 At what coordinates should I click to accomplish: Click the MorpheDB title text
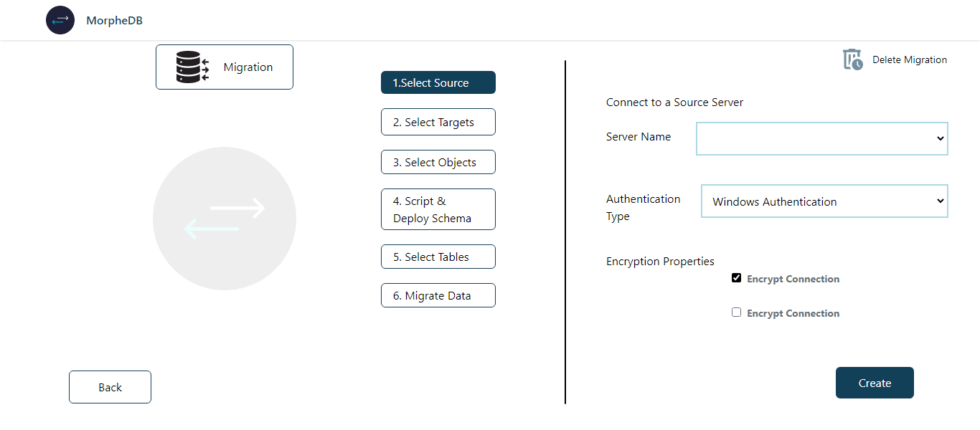[x=114, y=21]
